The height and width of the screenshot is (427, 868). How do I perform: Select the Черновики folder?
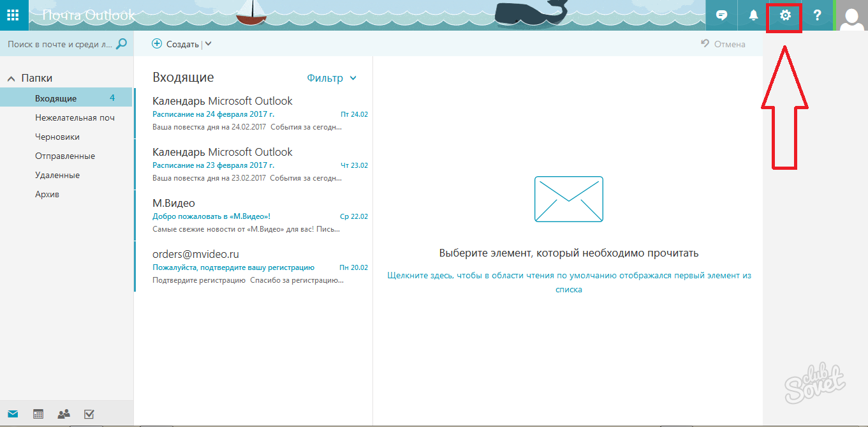pyautogui.click(x=57, y=137)
